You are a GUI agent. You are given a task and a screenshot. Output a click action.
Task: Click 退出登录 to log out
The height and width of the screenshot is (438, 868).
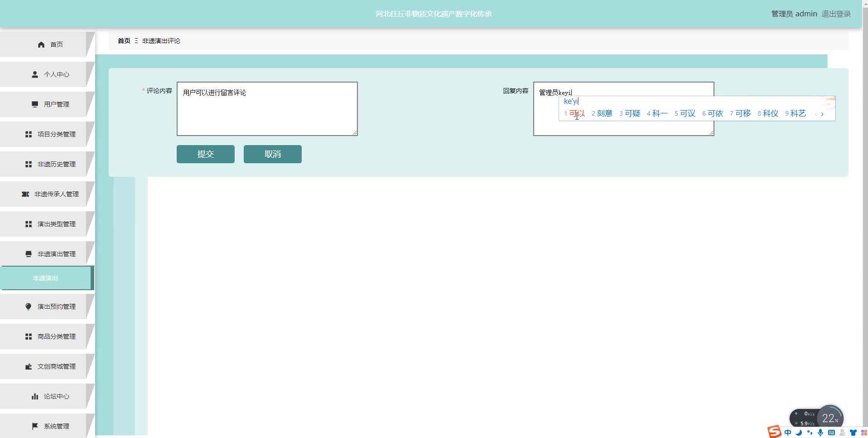click(836, 14)
